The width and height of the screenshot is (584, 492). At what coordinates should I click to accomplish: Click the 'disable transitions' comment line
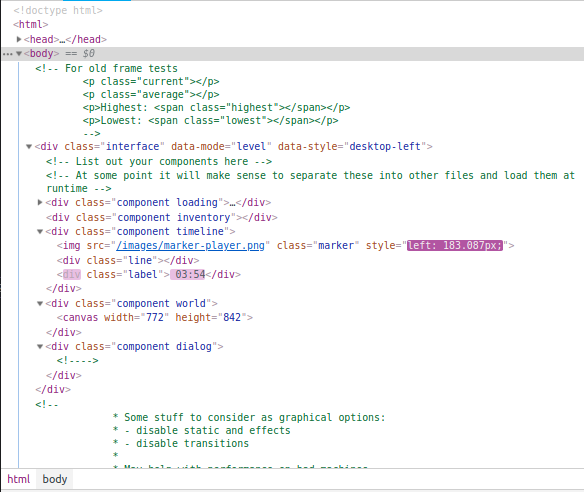[181, 443]
